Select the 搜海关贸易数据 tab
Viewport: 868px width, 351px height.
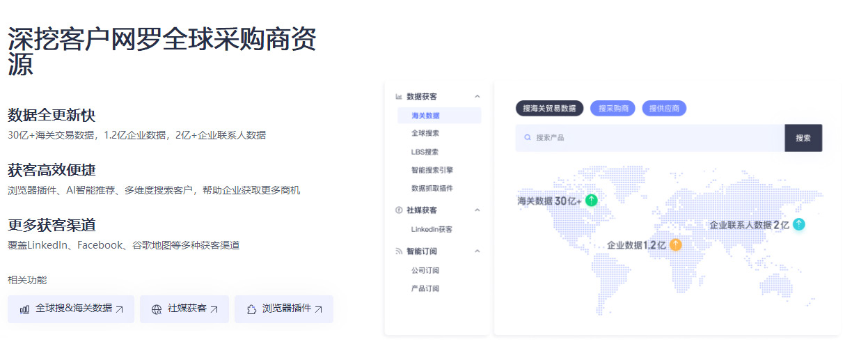549,109
